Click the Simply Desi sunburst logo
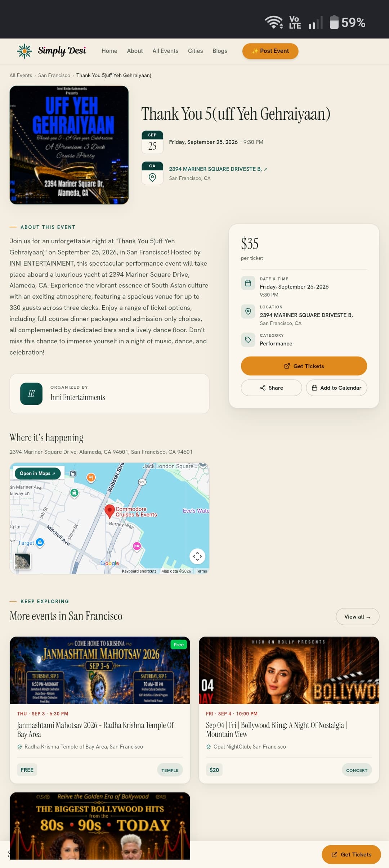The image size is (389, 868). (24, 51)
